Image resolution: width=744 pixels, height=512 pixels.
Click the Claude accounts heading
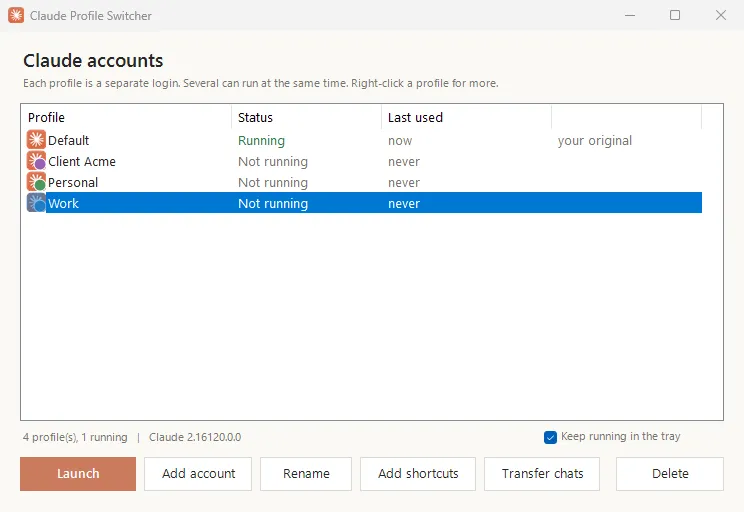pos(93,61)
